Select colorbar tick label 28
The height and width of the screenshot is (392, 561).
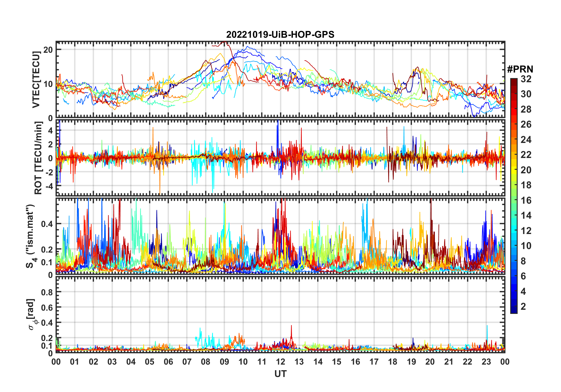[x=526, y=109]
